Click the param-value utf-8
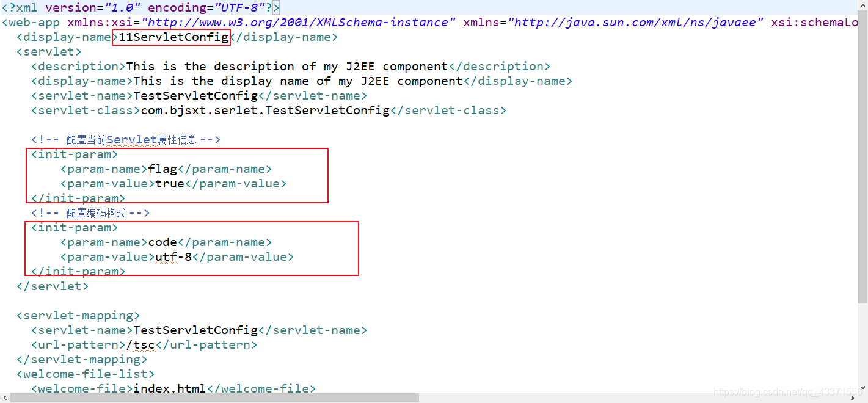The image size is (868, 403). [x=173, y=257]
